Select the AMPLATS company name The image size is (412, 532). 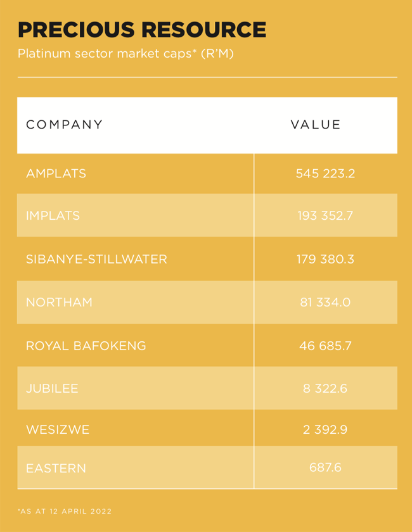(x=56, y=174)
